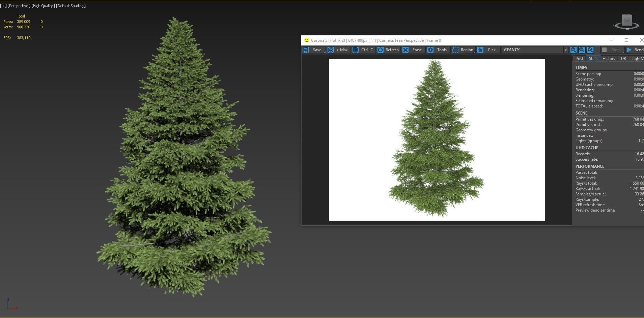Click the rendered tree image
This screenshot has width=644, height=318.
point(437,139)
